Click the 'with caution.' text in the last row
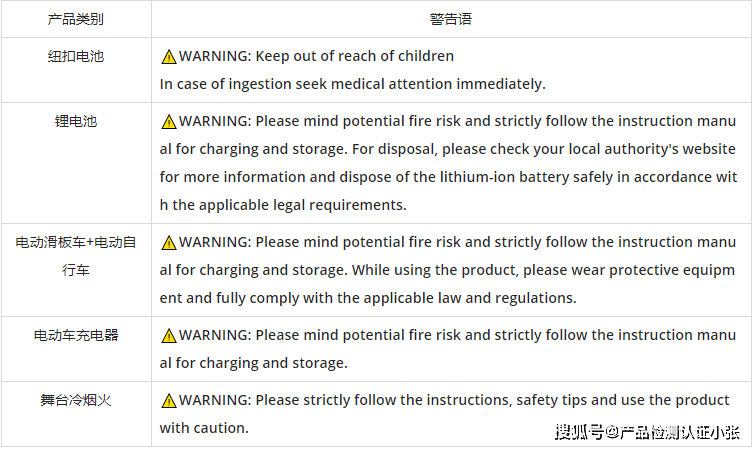The height and width of the screenshot is (449, 754). [204, 428]
